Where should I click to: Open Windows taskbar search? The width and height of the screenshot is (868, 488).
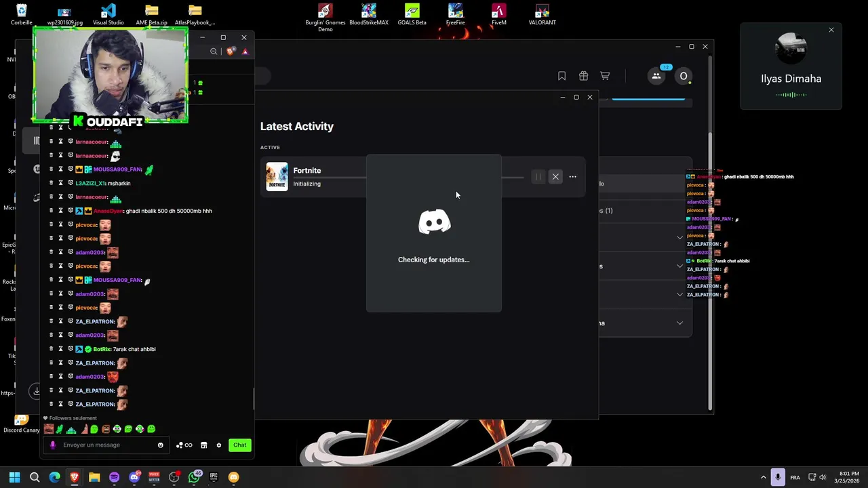click(x=35, y=477)
